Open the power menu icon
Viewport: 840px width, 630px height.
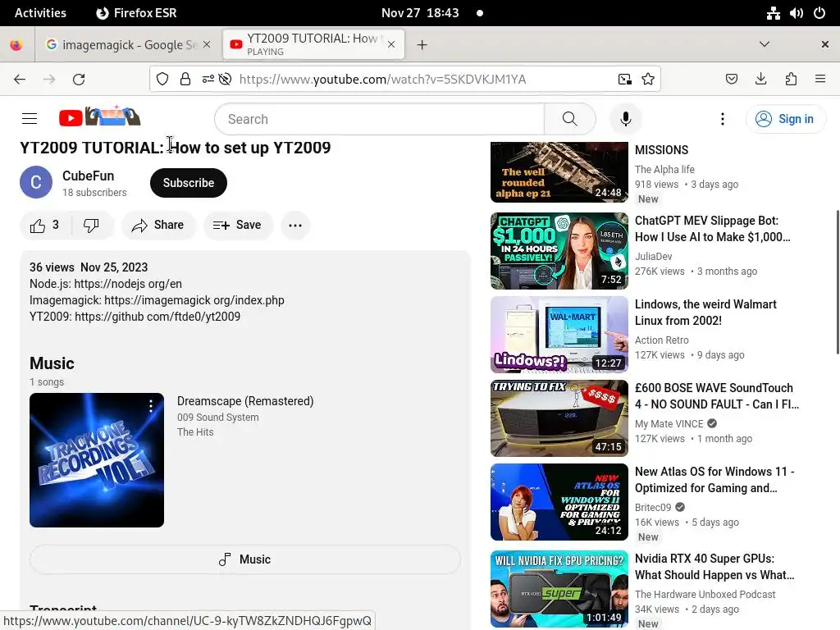coord(819,13)
